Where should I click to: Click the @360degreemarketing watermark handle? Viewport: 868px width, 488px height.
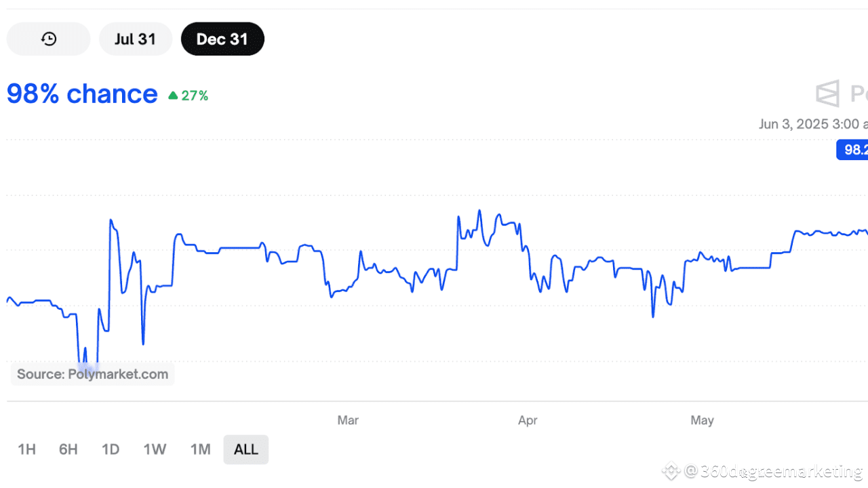tap(773, 471)
